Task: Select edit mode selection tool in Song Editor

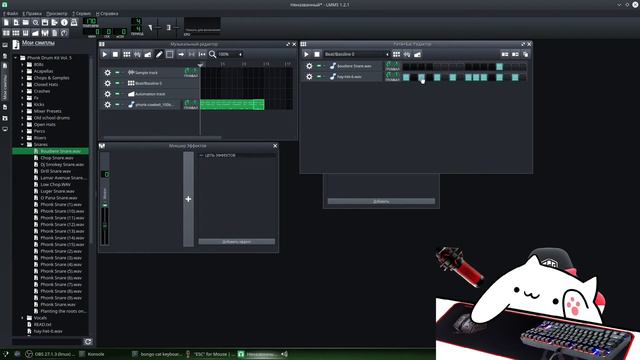Action: (170, 54)
